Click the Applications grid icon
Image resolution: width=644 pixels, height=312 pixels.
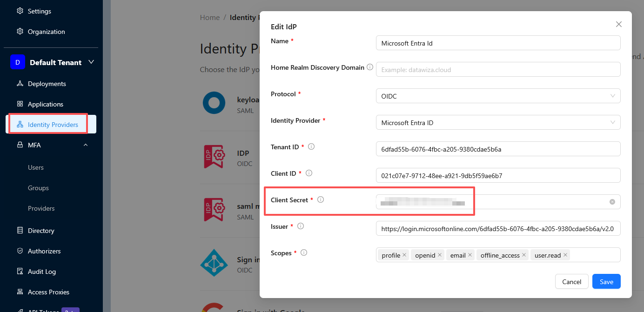pyautogui.click(x=20, y=104)
